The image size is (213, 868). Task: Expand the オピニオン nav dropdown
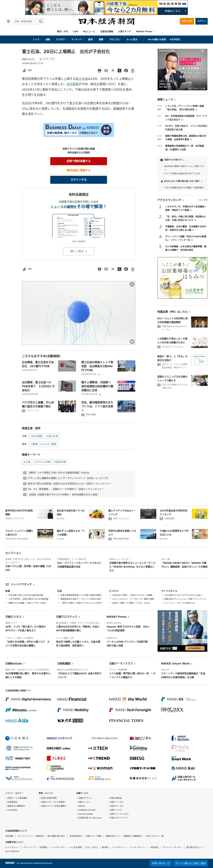pyautogui.click(x=116, y=39)
